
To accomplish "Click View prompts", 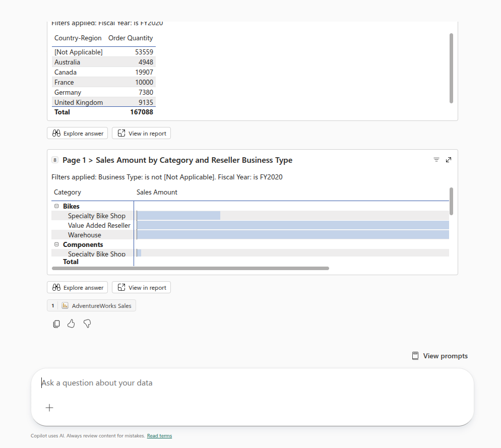I will (446, 355).
